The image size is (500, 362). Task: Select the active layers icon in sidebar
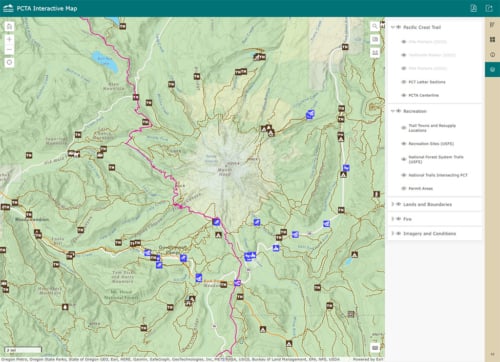tap(492, 69)
